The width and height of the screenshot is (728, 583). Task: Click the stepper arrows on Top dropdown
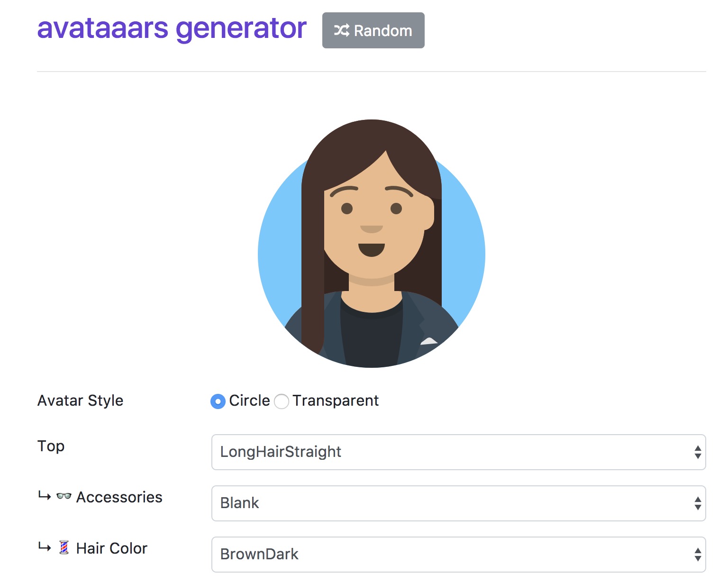[x=698, y=452]
